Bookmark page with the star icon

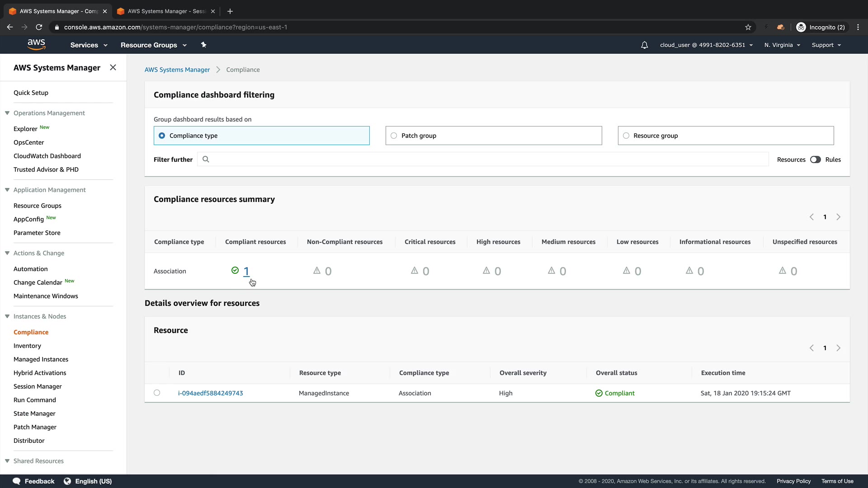tap(748, 27)
